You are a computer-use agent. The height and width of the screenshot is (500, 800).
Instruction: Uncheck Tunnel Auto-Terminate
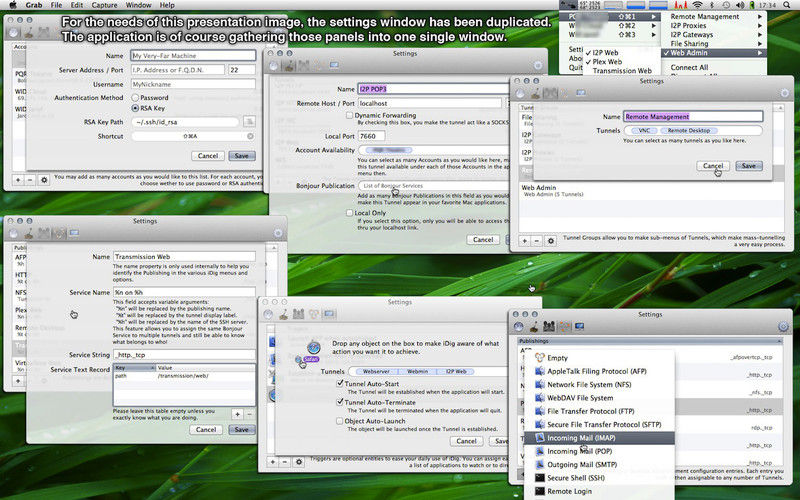[x=340, y=402]
